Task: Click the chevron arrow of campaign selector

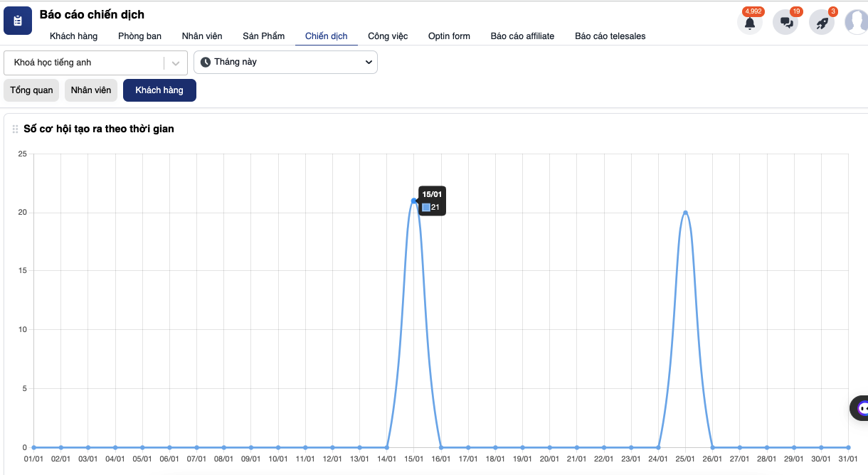Action: point(176,63)
